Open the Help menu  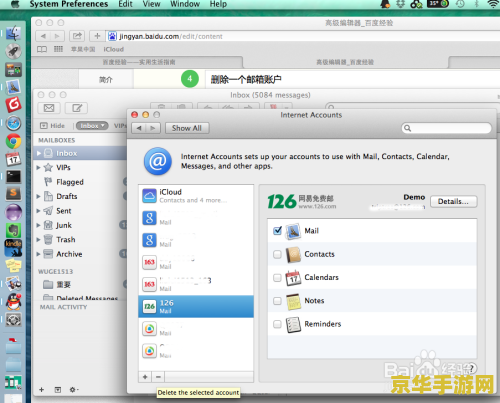[218, 4]
